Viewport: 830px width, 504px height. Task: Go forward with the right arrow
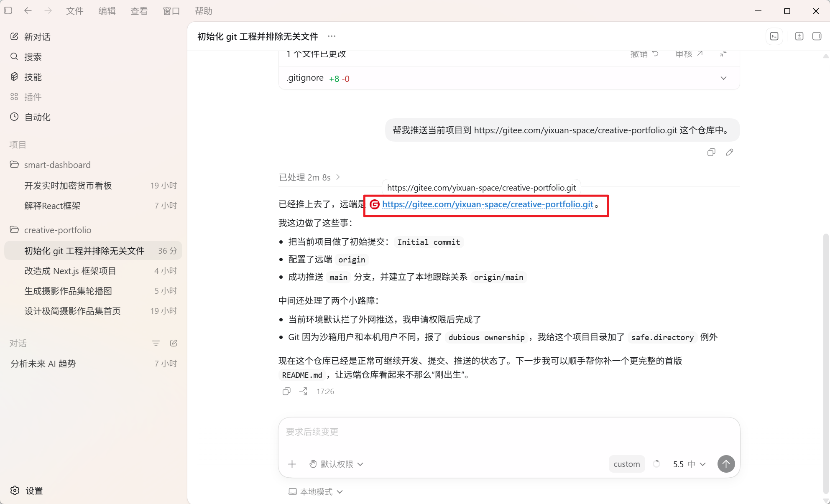pyautogui.click(x=48, y=10)
